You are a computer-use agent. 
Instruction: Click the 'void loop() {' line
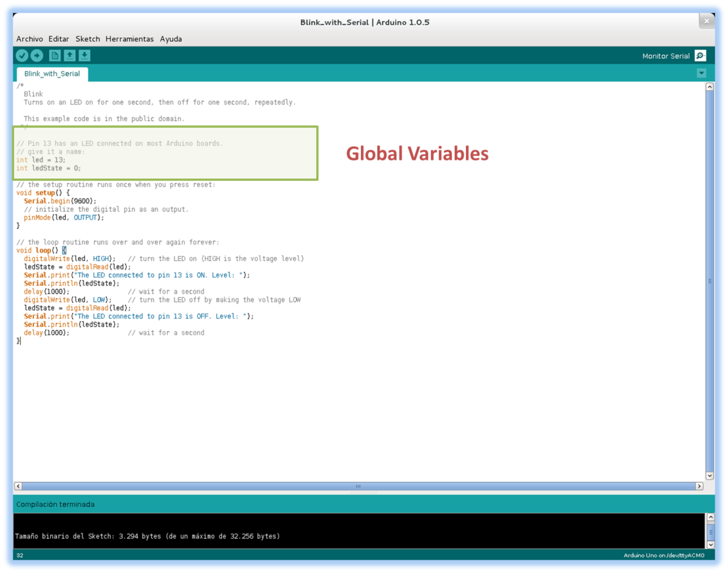click(x=41, y=251)
